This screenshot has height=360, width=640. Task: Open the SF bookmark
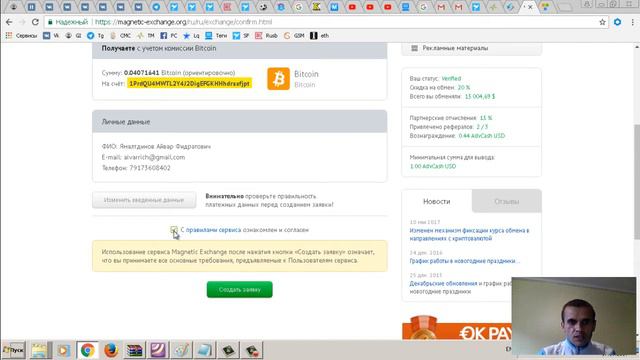click(x=241, y=36)
